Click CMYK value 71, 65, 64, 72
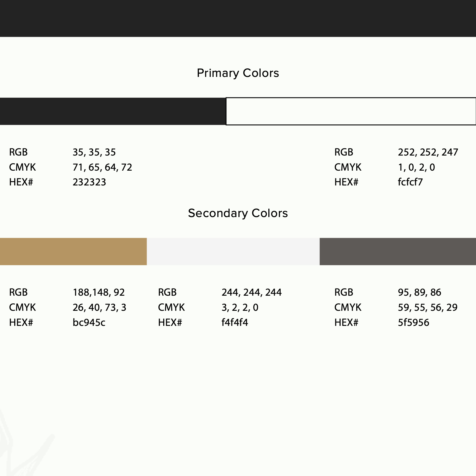The height and width of the screenshot is (476, 476). pyautogui.click(x=102, y=167)
